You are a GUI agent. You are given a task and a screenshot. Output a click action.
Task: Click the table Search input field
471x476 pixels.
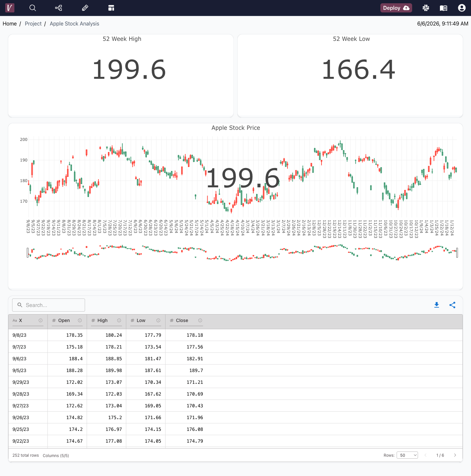(48, 305)
